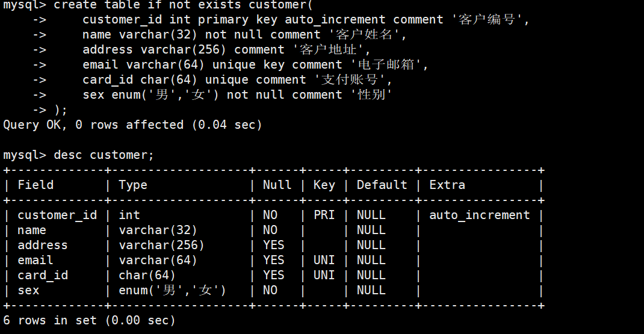Click the 'desc customer;' command text

[x=104, y=155]
